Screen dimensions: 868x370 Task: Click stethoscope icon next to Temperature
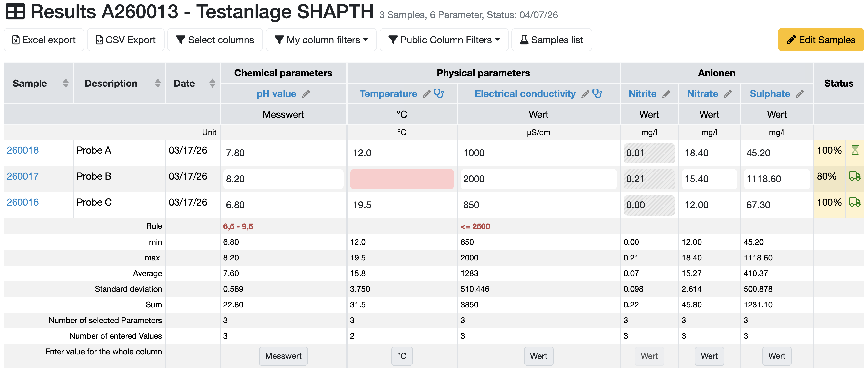point(439,93)
